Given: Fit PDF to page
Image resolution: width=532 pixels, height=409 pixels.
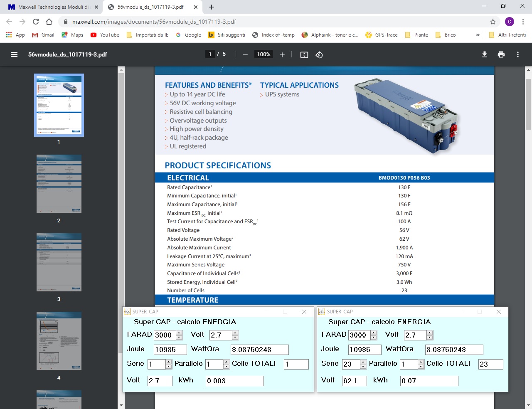Looking at the screenshot, I should pyautogui.click(x=304, y=54).
